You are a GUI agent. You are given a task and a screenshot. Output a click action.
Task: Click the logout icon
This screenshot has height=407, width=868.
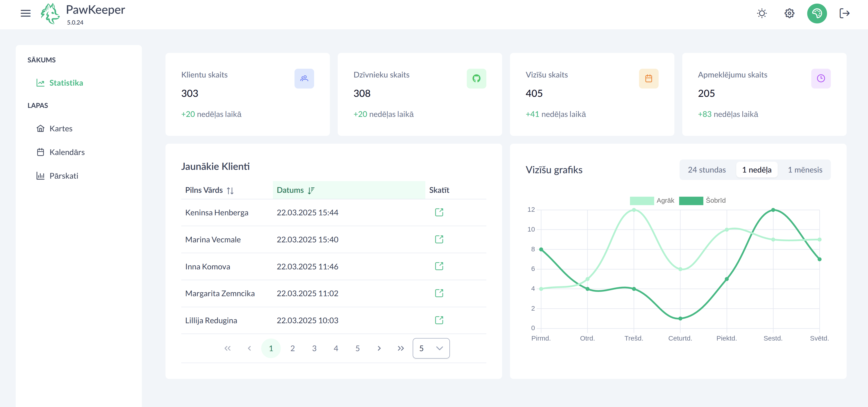coord(844,14)
